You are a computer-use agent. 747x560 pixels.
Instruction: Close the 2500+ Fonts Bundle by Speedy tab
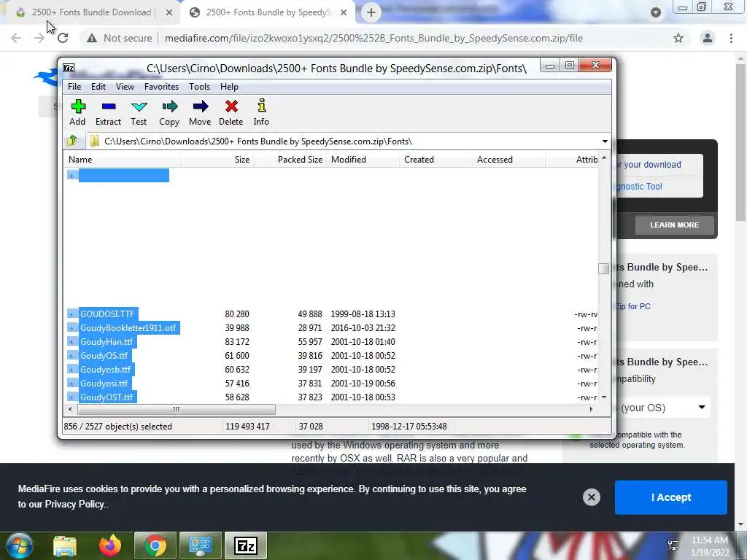(344, 13)
